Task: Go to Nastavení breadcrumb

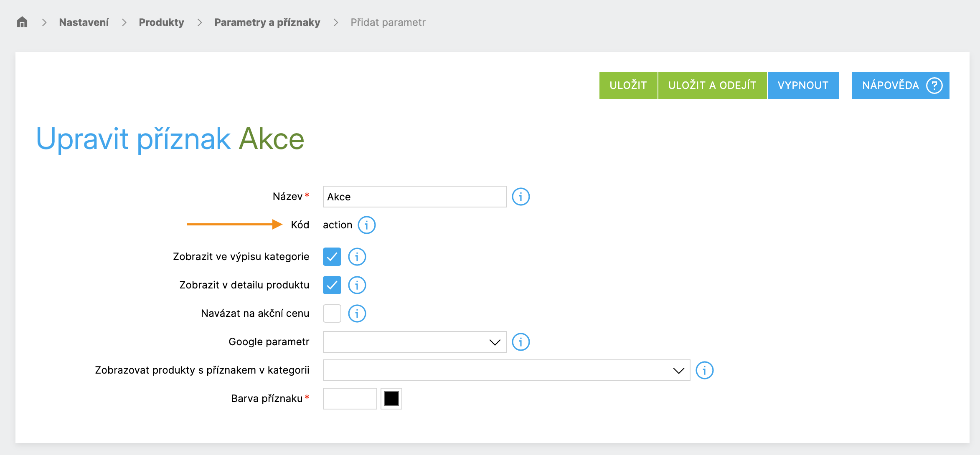Action: coord(84,22)
